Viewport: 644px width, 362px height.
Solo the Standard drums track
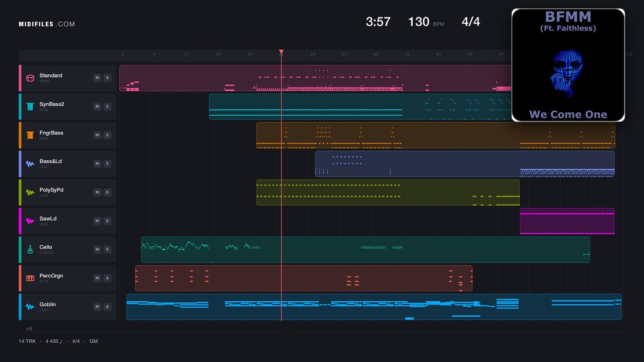point(107,78)
